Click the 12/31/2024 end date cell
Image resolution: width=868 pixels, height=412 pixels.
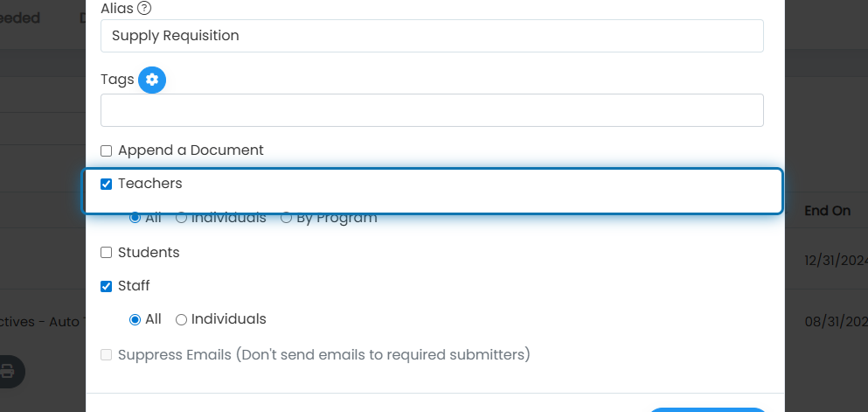[x=836, y=260]
